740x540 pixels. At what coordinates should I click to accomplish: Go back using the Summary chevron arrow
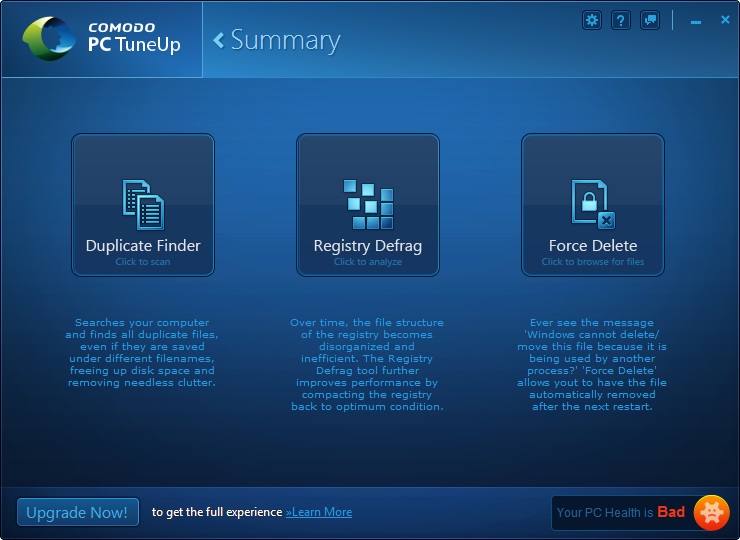[x=219, y=41]
